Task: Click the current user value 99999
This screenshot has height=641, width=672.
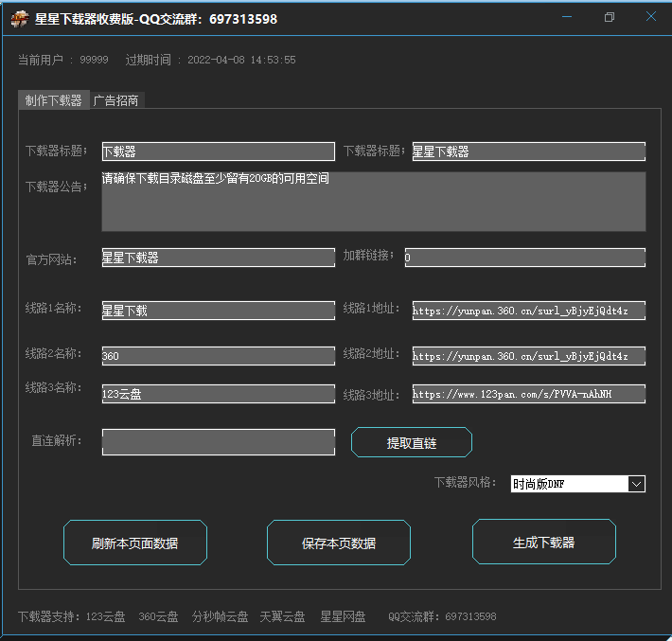Action: click(94, 60)
